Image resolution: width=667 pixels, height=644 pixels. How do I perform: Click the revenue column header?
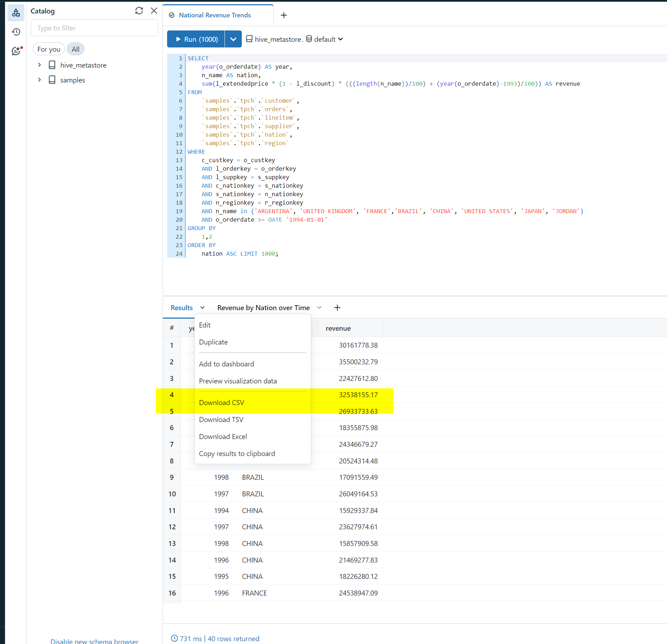[x=338, y=329]
